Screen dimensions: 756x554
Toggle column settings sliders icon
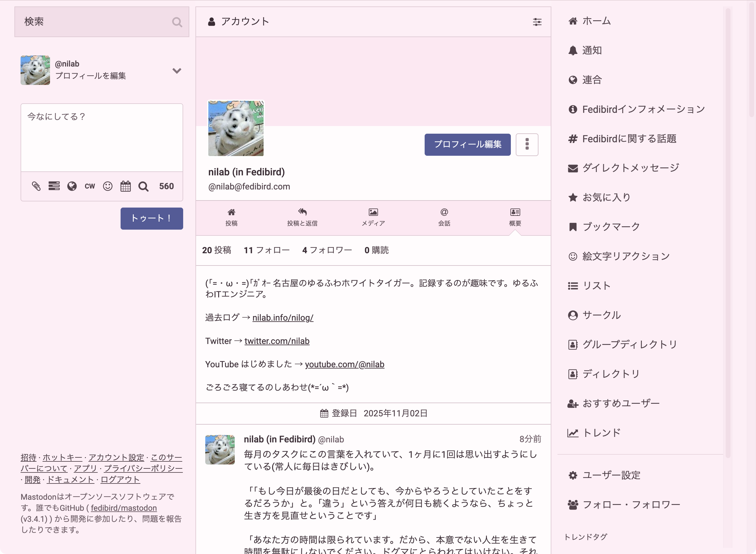tap(537, 22)
